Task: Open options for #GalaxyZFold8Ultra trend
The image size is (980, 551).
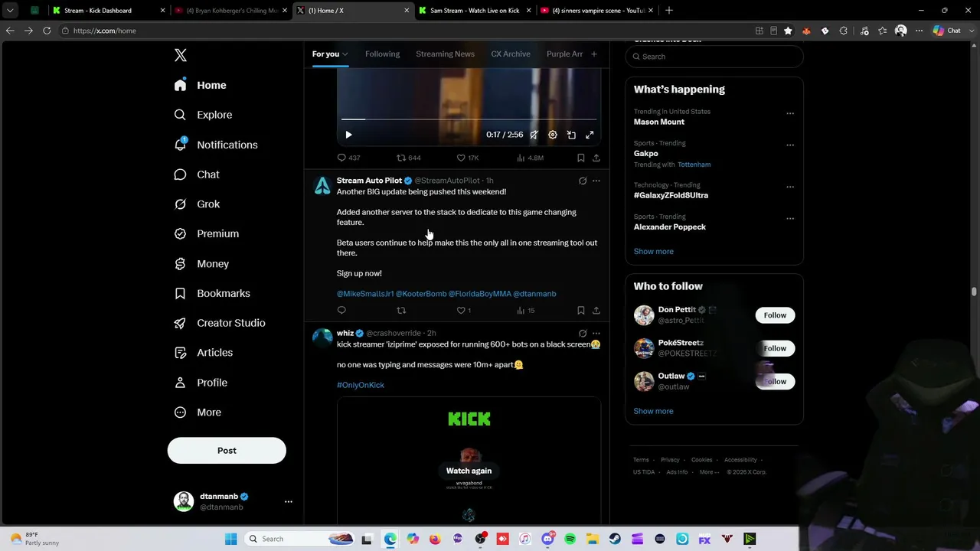Action: [790, 187]
